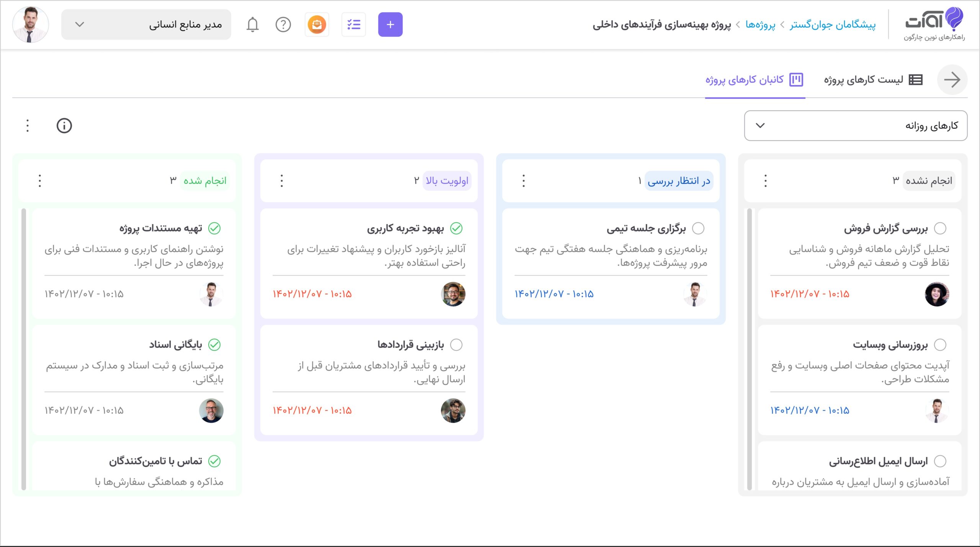Click the آتات logo in header

tap(934, 24)
